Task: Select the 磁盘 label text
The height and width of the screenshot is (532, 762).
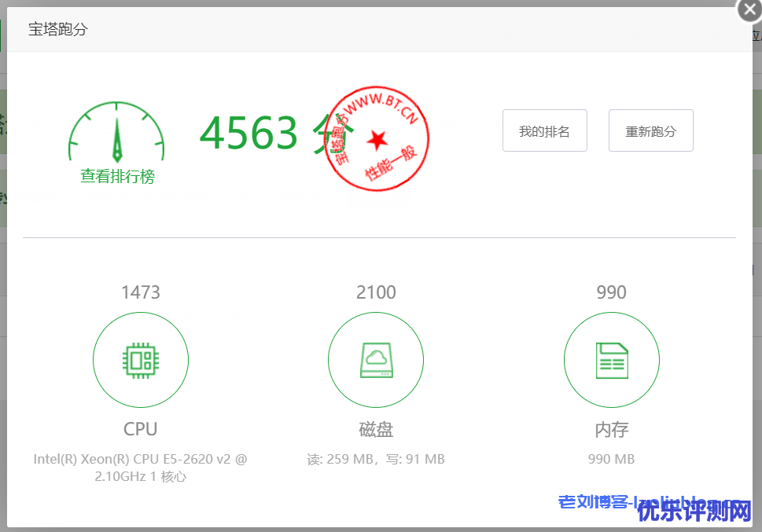Action: [376, 430]
